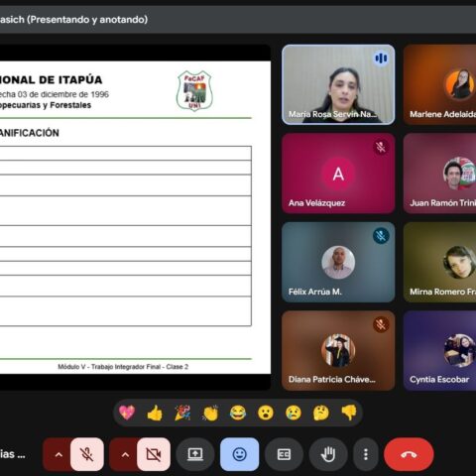Click the present screen button

tap(195, 454)
